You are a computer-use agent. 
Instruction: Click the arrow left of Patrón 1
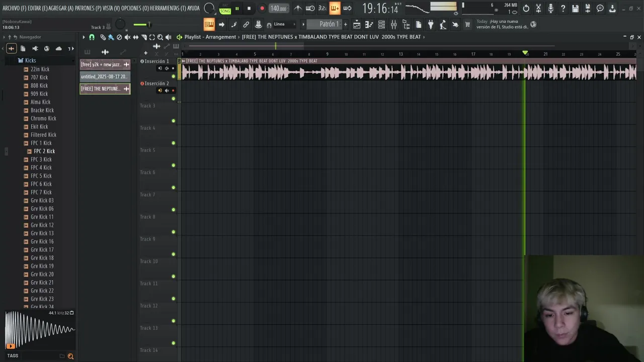click(303, 24)
